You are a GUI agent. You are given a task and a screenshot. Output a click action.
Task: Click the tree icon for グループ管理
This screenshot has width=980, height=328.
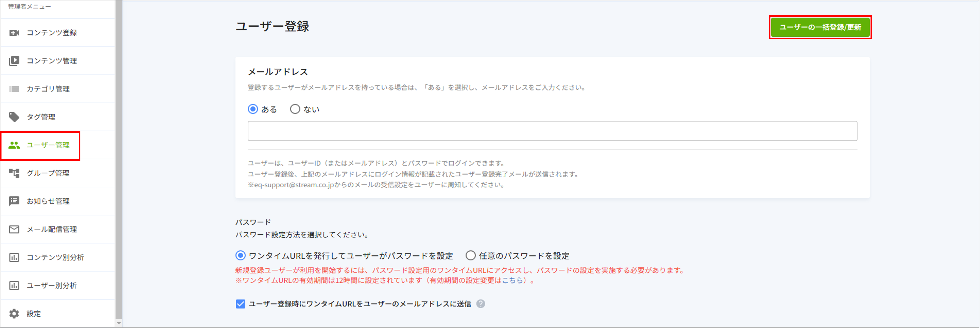(x=14, y=173)
